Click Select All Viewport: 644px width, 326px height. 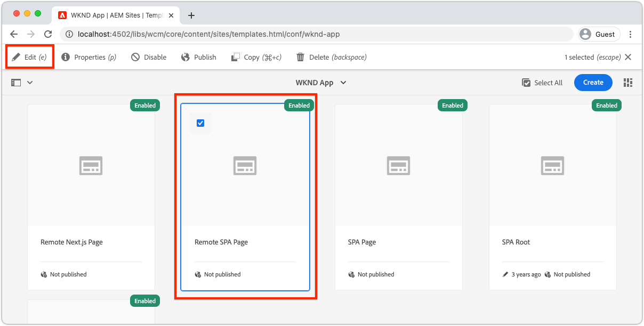542,83
